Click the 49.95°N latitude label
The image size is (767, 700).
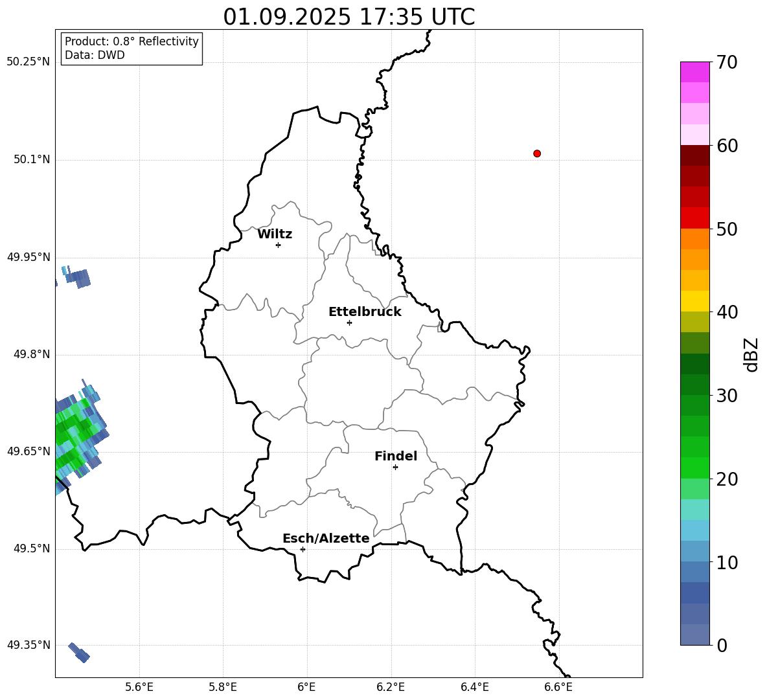[x=29, y=257]
